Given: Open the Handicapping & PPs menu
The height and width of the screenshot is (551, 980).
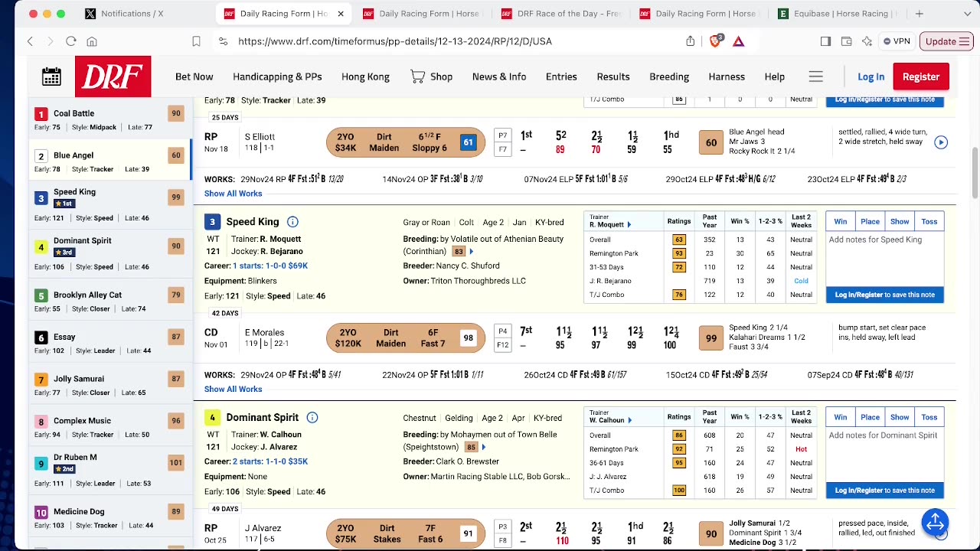Looking at the screenshot, I should coord(277,77).
